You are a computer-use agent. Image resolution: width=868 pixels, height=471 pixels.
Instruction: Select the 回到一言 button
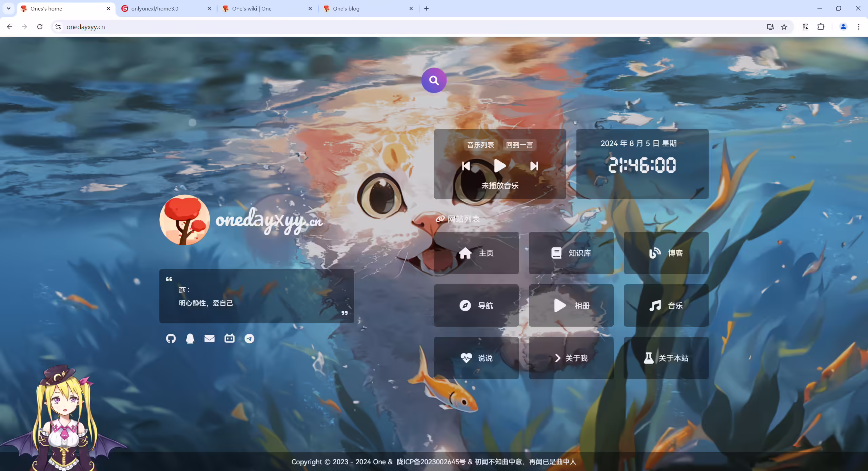(519, 145)
